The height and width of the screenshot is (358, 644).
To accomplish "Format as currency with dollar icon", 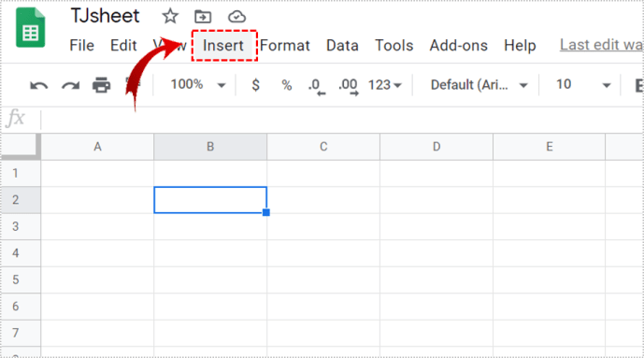I will 255,85.
